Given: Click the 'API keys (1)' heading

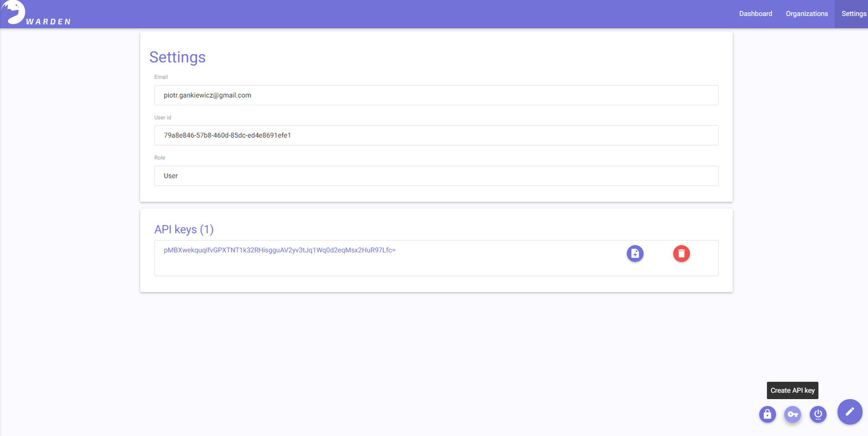Looking at the screenshot, I should pos(184,229).
